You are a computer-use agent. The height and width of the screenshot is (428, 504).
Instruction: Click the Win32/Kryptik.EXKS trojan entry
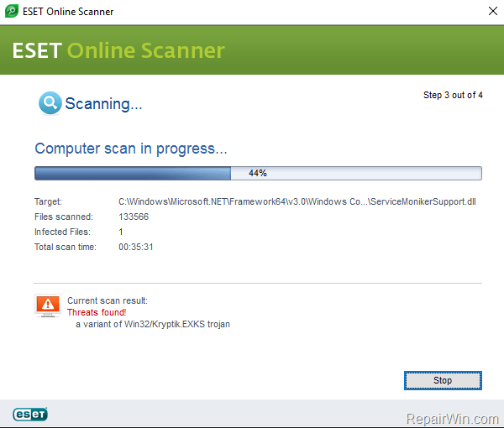coord(153,324)
